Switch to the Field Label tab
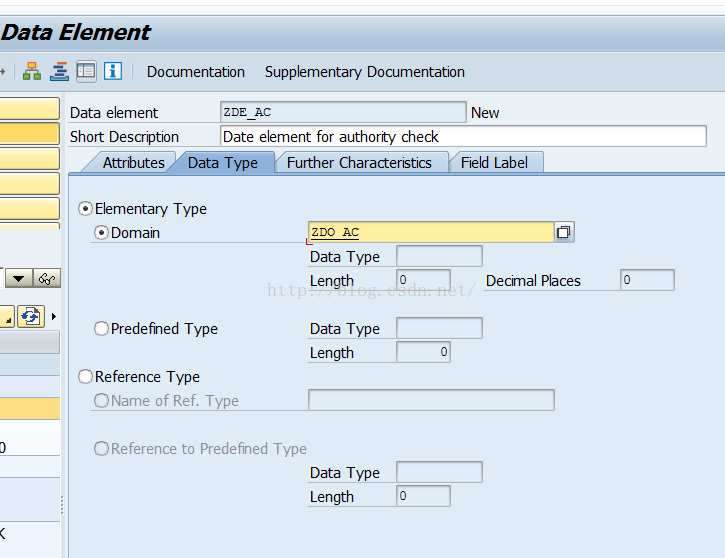 click(494, 163)
